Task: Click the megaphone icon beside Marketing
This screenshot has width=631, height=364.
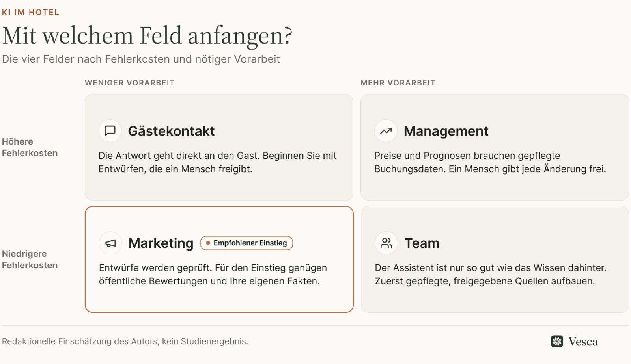Action: [x=110, y=243]
